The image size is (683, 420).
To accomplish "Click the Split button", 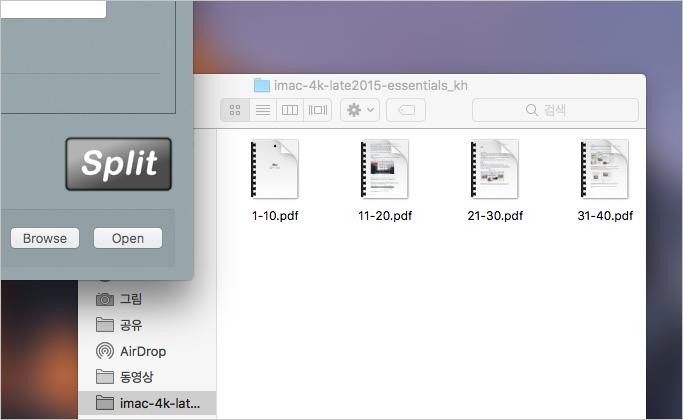I will point(118,164).
